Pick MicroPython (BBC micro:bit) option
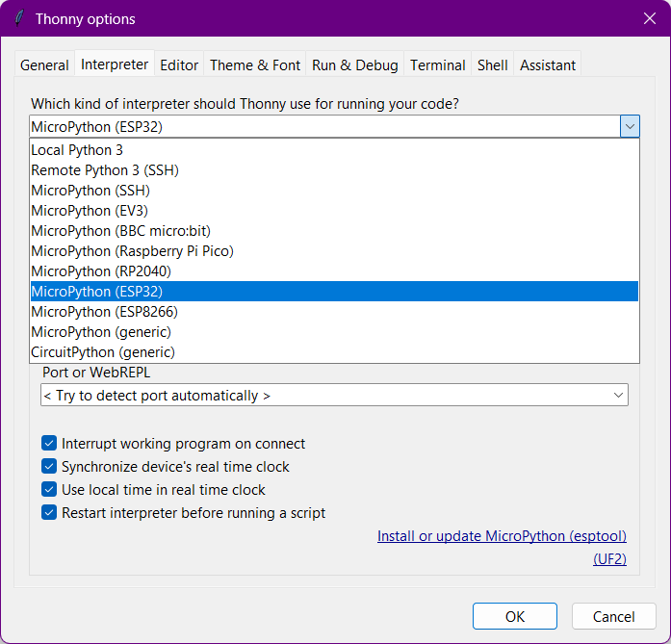671x644 pixels. point(334,231)
